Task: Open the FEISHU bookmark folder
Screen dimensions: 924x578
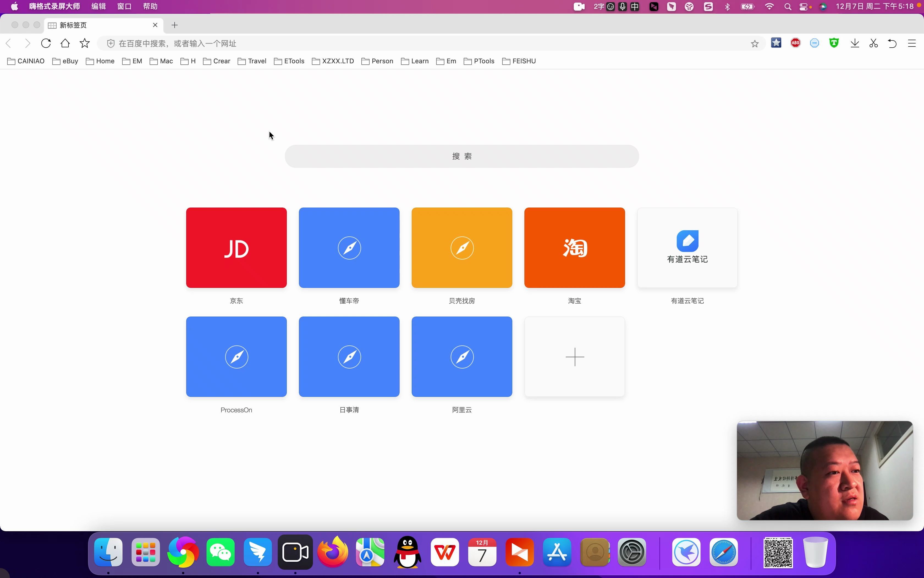Action: tap(519, 61)
